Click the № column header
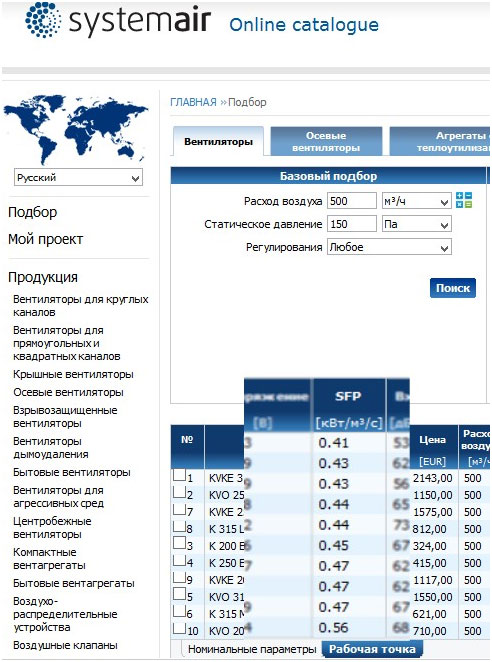This screenshot has height=662, width=492. click(187, 447)
